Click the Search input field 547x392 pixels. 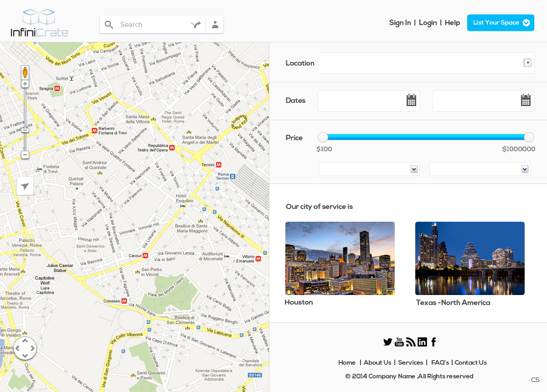153,25
